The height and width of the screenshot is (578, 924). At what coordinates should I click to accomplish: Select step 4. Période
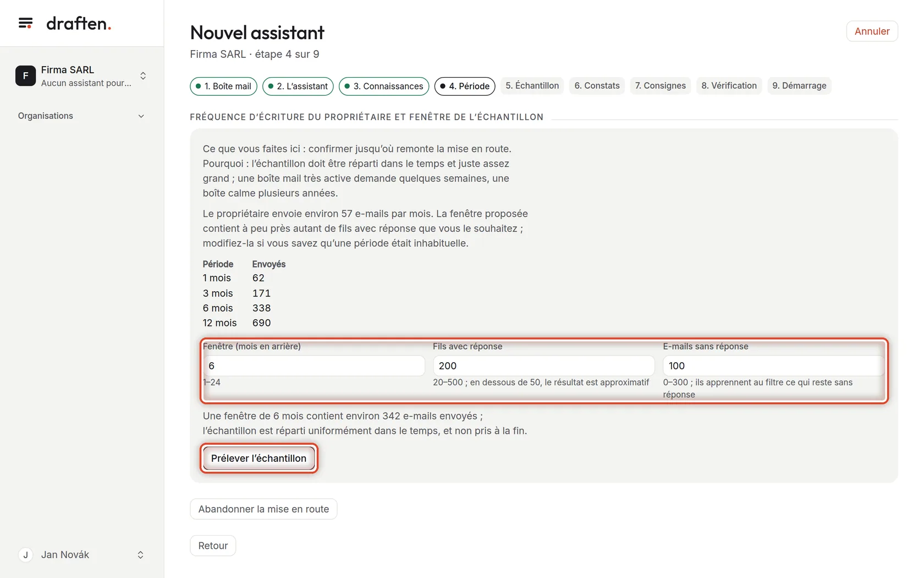coord(465,86)
